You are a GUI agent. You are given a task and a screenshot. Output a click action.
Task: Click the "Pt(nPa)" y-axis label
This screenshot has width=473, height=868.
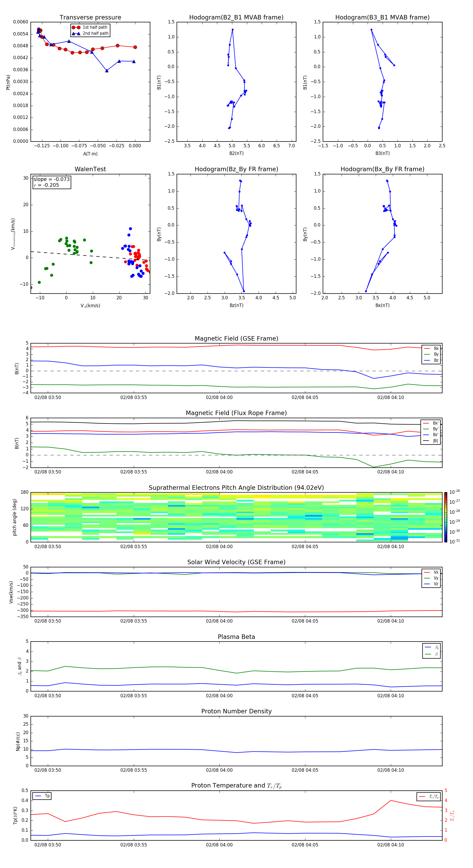8,82
